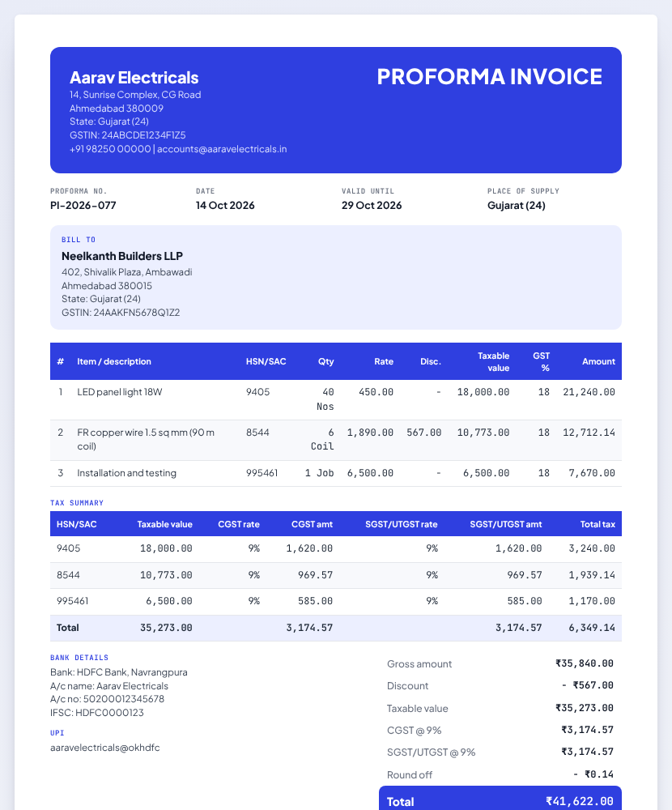Viewport: 672px width, 810px height.
Task: Click the BANK DETAILS heading
Action: coord(79,658)
